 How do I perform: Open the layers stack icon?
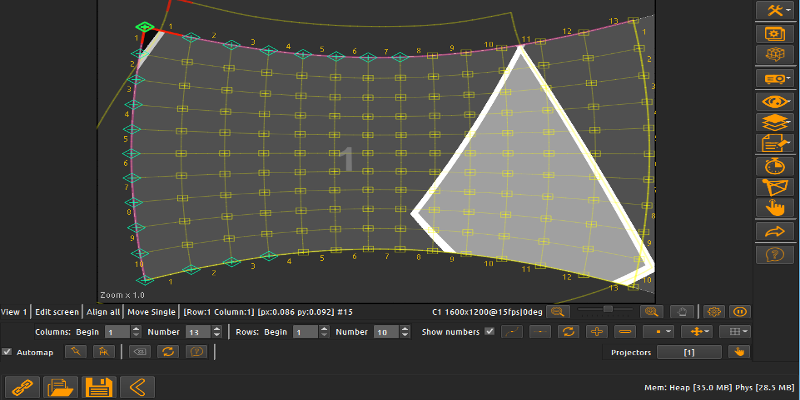[775, 122]
